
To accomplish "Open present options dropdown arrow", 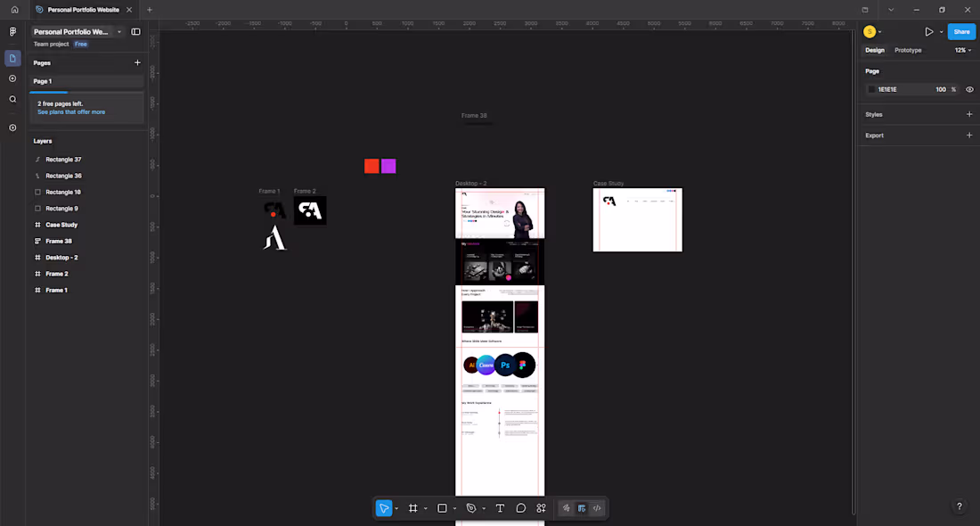I will (942, 32).
